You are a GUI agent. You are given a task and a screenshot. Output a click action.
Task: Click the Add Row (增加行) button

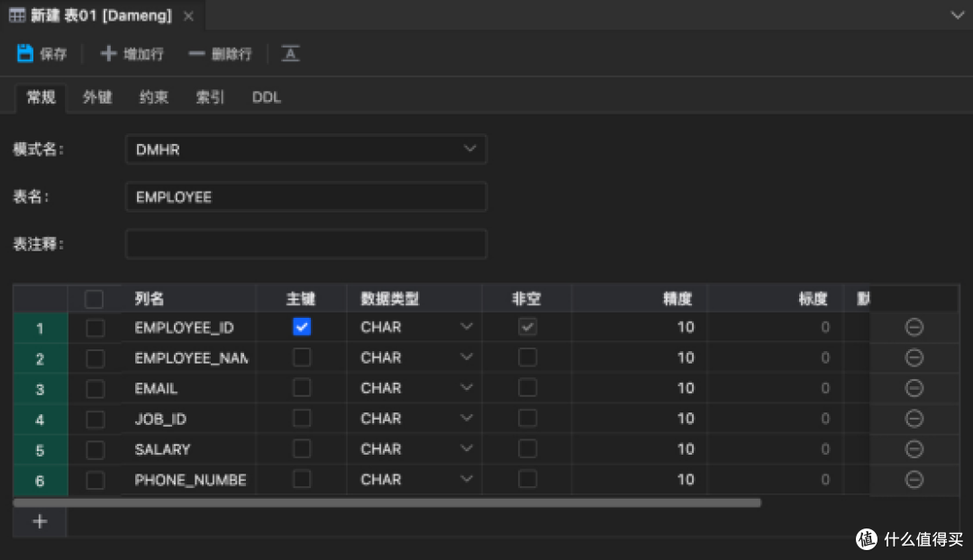(x=132, y=54)
